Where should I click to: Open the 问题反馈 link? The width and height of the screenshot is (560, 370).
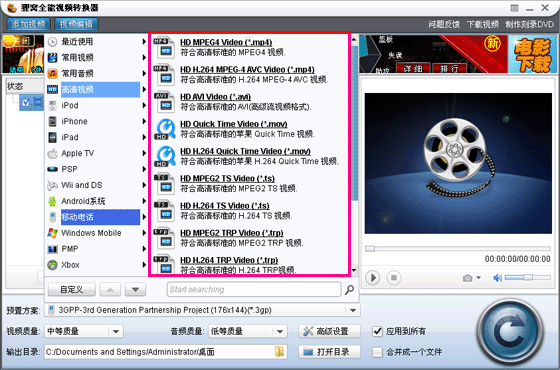coord(444,24)
